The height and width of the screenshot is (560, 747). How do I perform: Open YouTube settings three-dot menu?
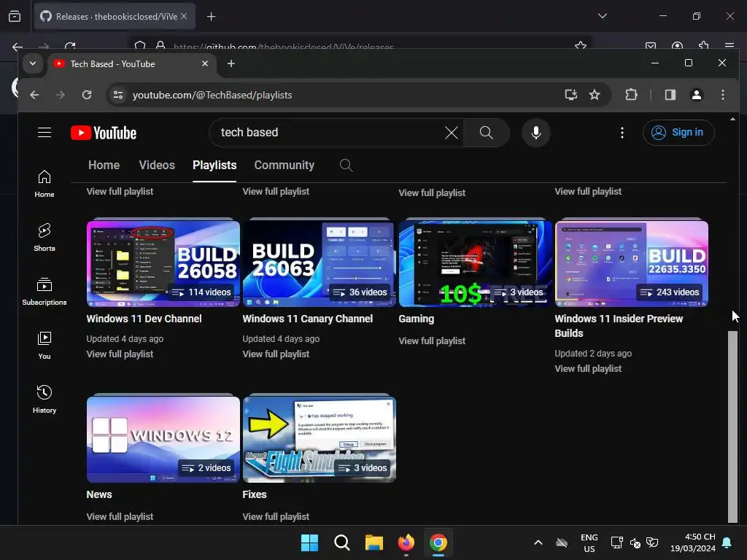coord(622,133)
